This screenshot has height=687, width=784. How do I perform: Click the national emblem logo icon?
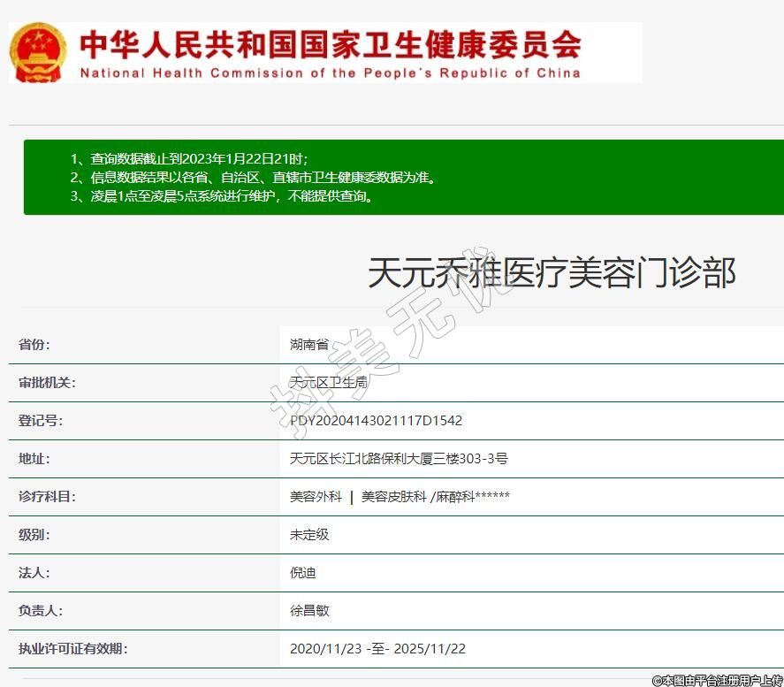pyautogui.click(x=38, y=52)
